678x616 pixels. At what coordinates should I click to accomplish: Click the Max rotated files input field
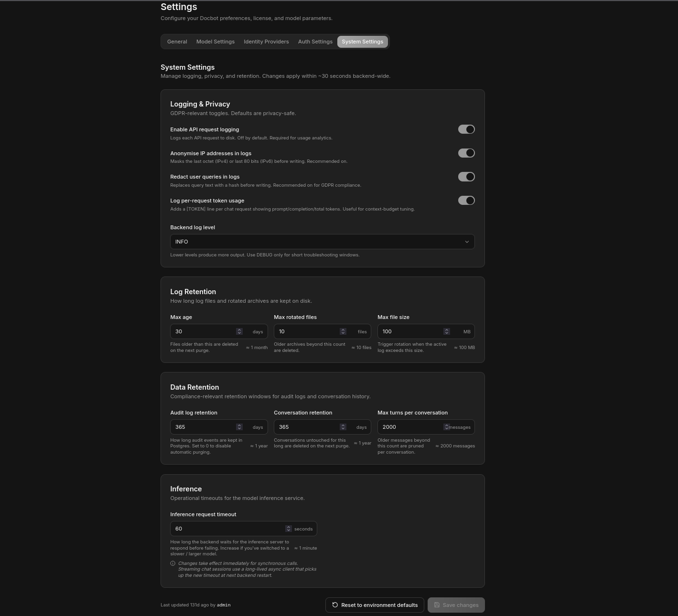pyautogui.click(x=323, y=331)
